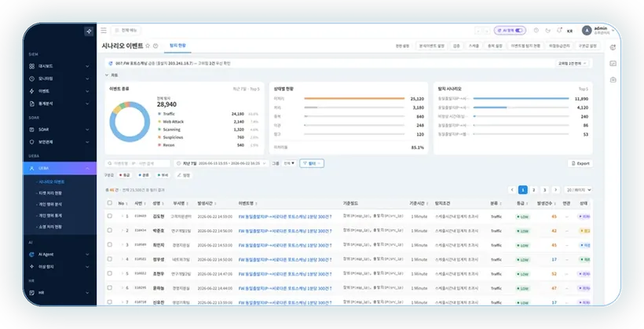
Task: Click the Traffic legend color dot
Action: pos(159,114)
